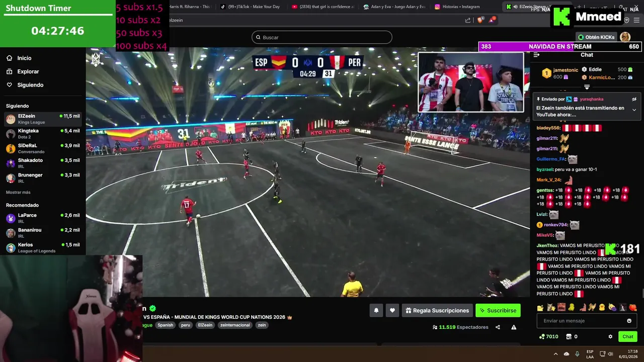Select the zein tag

pos(262,325)
